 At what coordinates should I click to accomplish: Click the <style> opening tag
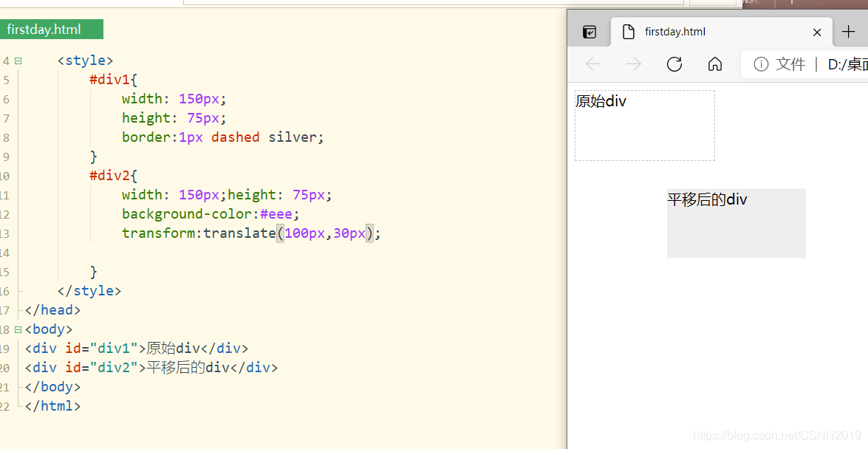click(85, 61)
